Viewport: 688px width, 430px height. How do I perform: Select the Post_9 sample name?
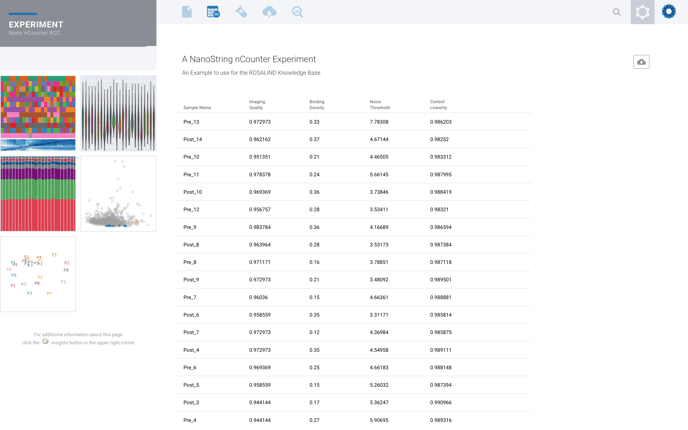click(x=191, y=280)
